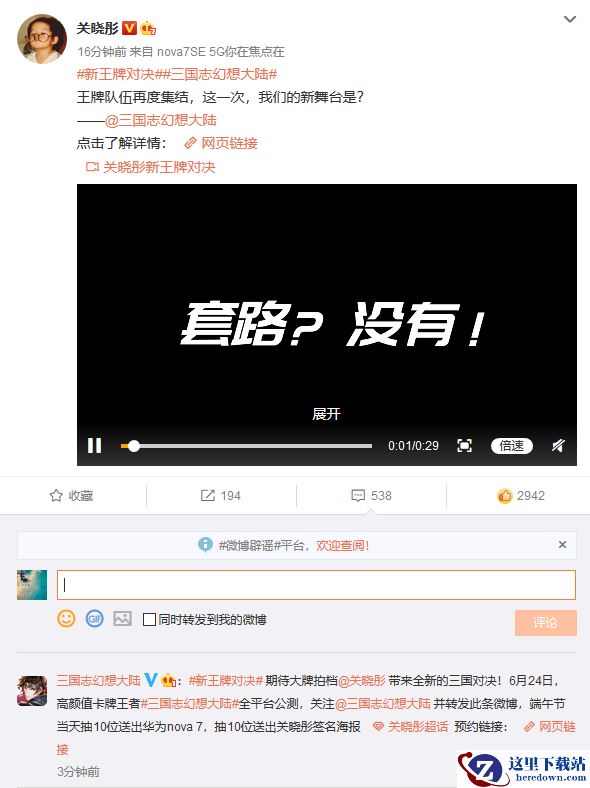The height and width of the screenshot is (788, 590).
Task: Attach an image to the comment
Action: pyautogui.click(x=122, y=618)
